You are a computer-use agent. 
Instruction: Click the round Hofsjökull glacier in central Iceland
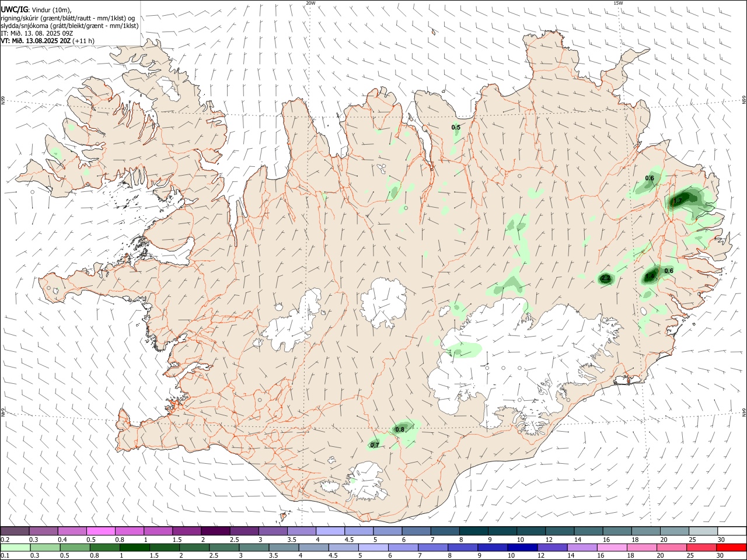[383, 302]
